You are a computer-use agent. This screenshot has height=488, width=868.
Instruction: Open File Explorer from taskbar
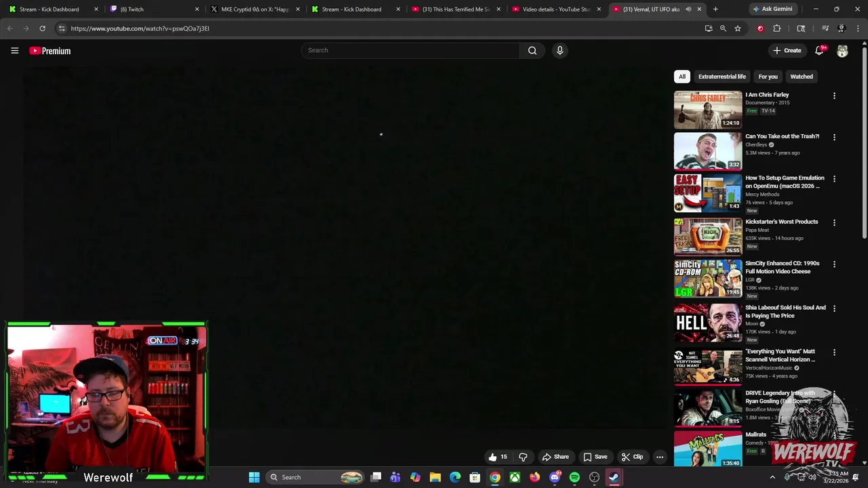pyautogui.click(x=435, y=477)
